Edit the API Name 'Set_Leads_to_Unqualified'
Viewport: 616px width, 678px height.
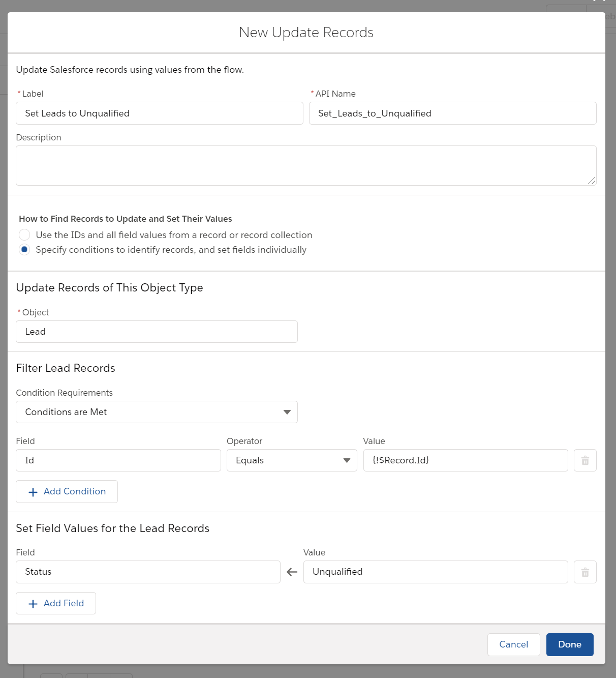(452, 113)
